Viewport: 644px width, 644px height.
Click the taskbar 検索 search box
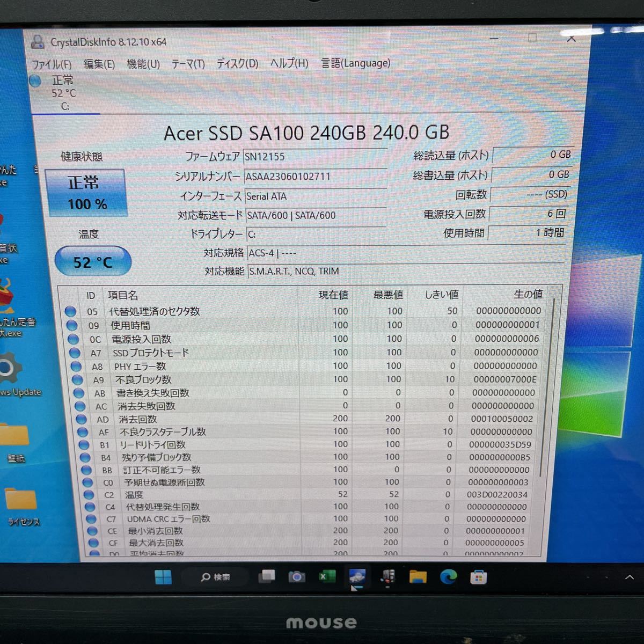pyautogui.click(x=216, y=577)
